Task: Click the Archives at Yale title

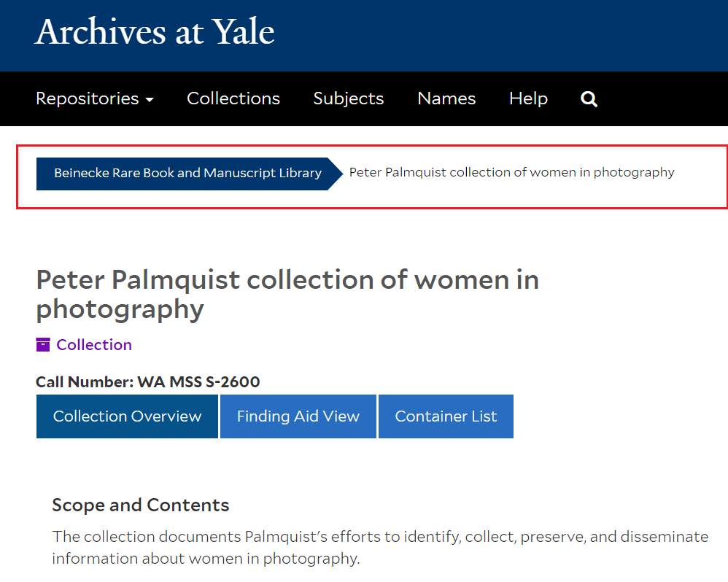Action: pos(155,31)
